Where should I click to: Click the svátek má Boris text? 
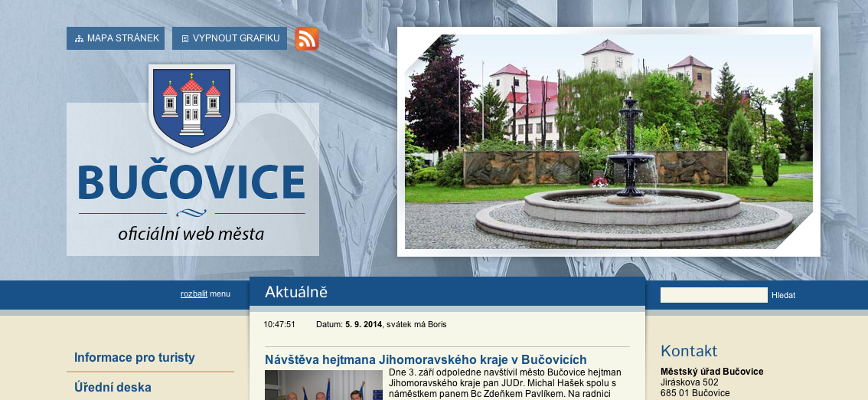coord(416,324)
